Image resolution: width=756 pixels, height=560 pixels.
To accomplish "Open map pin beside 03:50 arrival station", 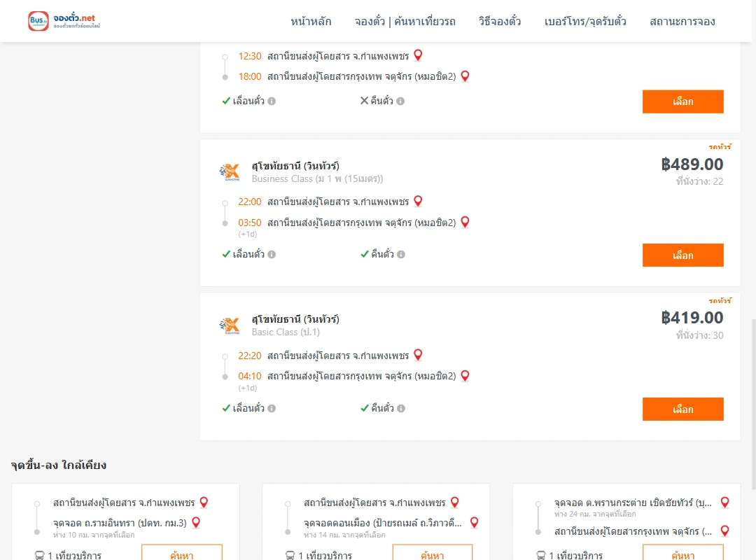I will coord(465,222).
